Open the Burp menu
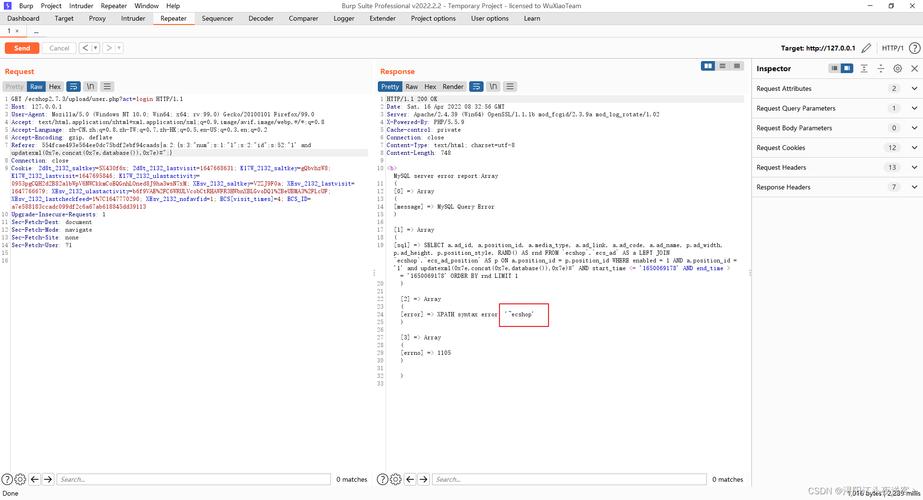Screen dimensions: 923x500 [x=26, y=6]
